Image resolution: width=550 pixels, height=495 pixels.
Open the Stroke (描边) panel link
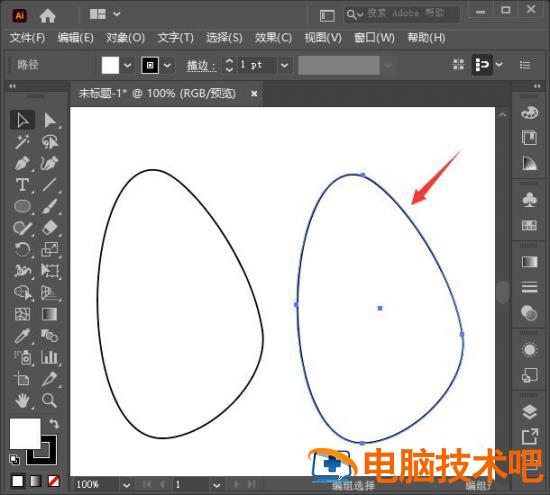pos(201,65)
